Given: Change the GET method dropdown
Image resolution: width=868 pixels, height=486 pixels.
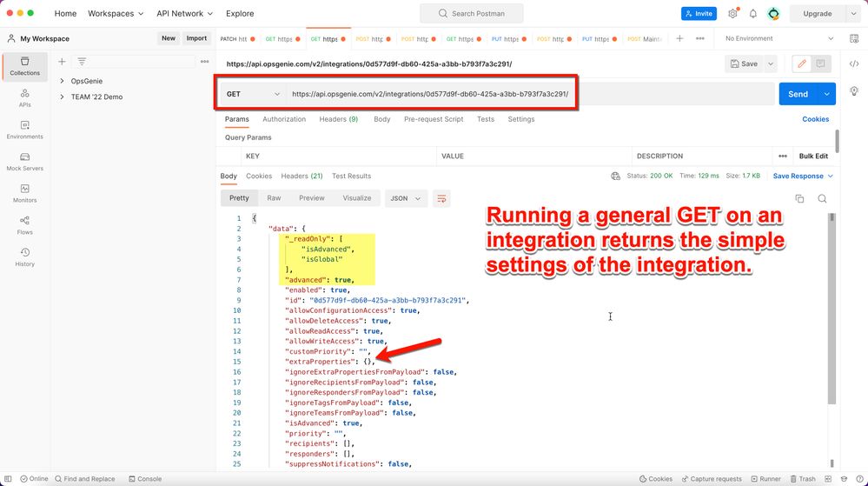Looking at the screenshot, I should (253, 94).
